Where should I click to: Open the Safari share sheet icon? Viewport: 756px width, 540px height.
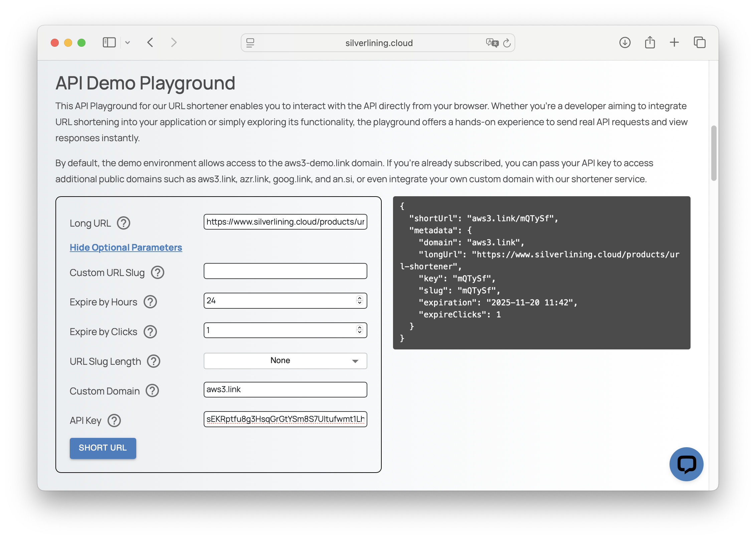tap(650, 42)
